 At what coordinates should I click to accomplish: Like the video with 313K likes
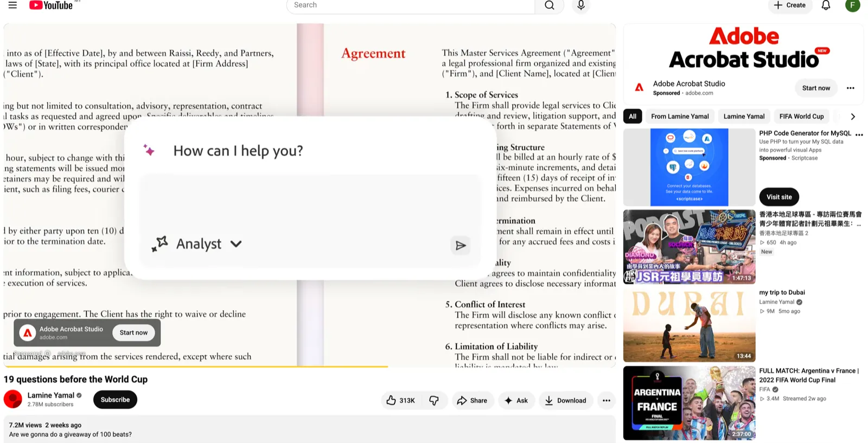[400, 400]
